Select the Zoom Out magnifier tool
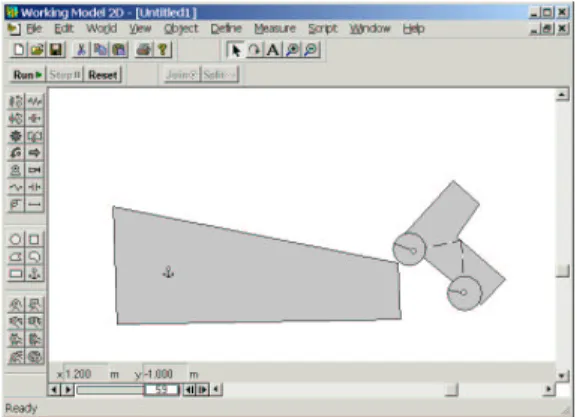The height and width of the screenshot is (417, 577). (311, 50)
